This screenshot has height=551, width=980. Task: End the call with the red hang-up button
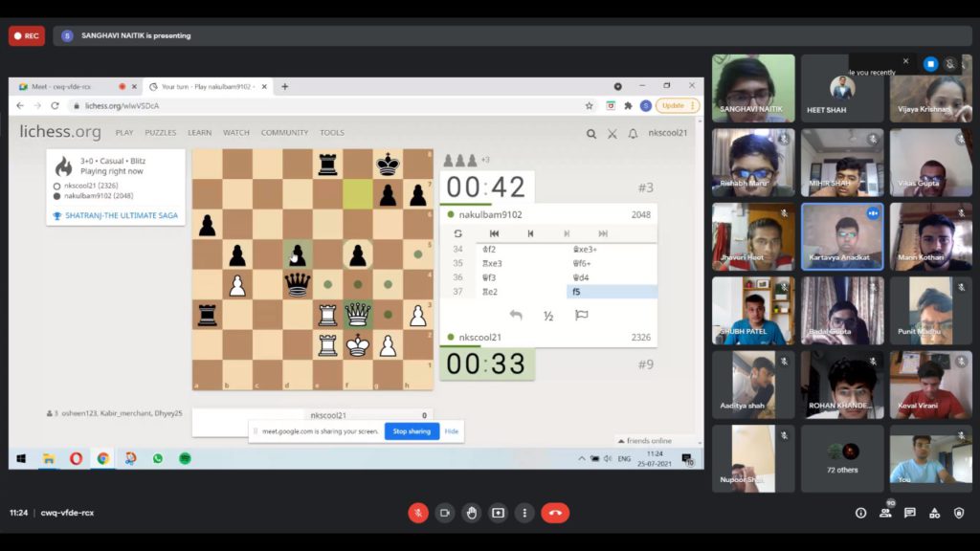555,513
